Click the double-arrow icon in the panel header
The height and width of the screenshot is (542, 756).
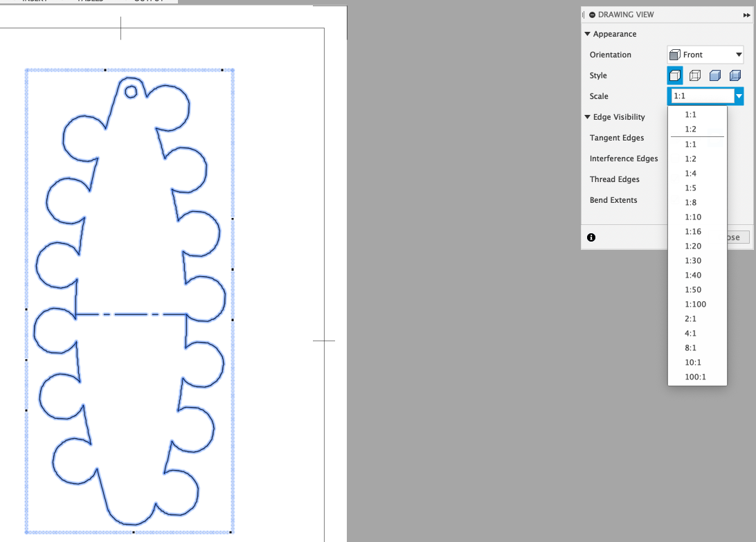tap(746, 15)
